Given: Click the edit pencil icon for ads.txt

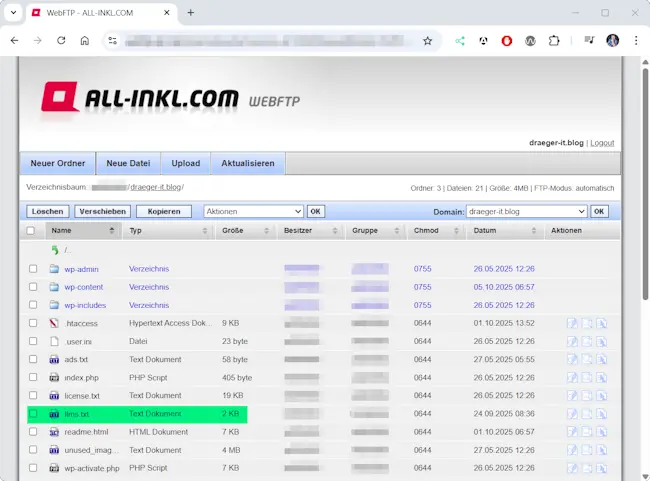Looking at the screenshot, I should [x=572, y=359].
